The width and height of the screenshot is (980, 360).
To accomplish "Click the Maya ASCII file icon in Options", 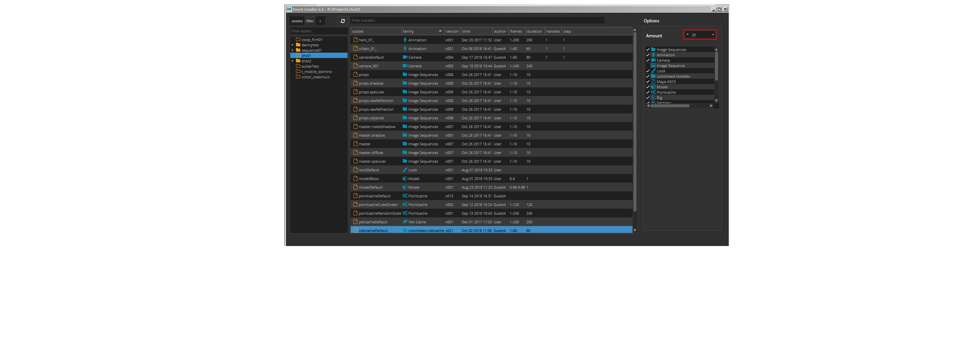I will click(653, 82).
